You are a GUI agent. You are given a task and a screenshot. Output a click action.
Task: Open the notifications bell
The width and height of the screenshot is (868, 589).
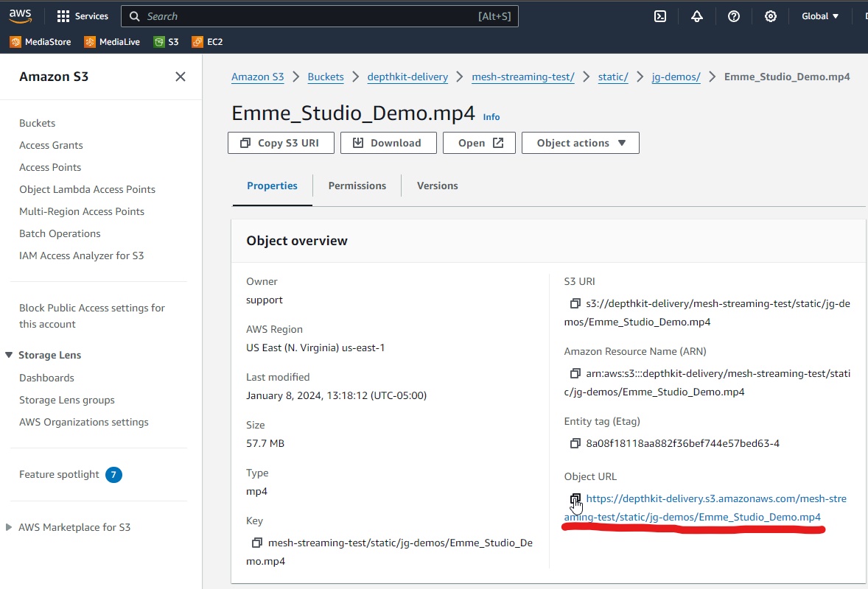697,16
